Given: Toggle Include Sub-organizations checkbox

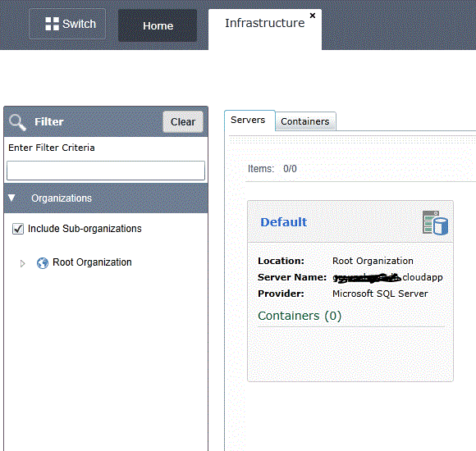Looking at the screenshot, I should [x=18, y=229].
